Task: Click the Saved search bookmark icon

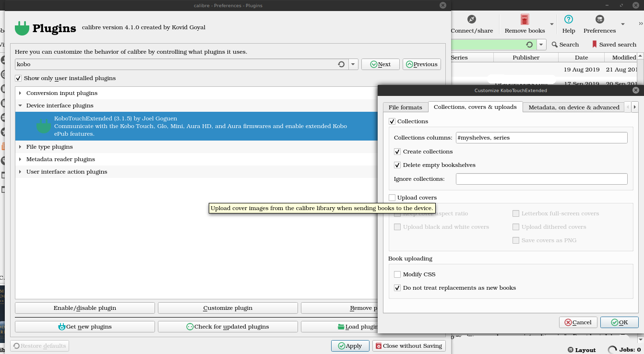Action: pos(595,45)
